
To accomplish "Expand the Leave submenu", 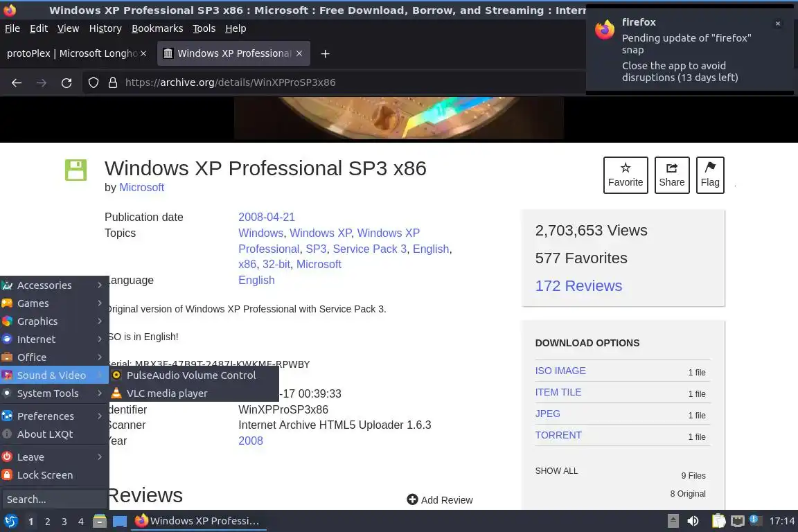I will (55, 456).
